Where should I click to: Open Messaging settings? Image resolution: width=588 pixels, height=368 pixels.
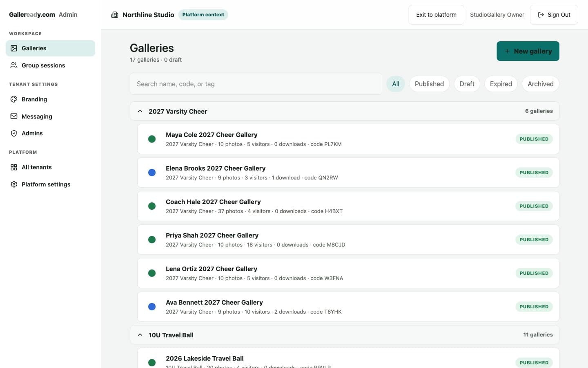coord(50,117)
